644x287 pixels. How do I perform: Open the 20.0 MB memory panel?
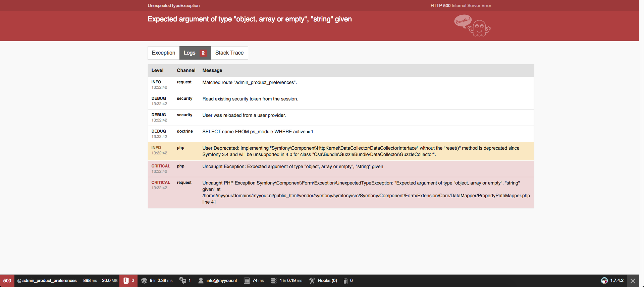pyautogui.click(x=110, y=281)
